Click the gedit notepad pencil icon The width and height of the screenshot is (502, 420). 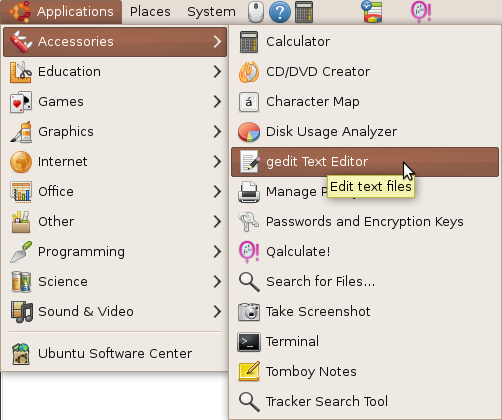(x=249, y=162)
